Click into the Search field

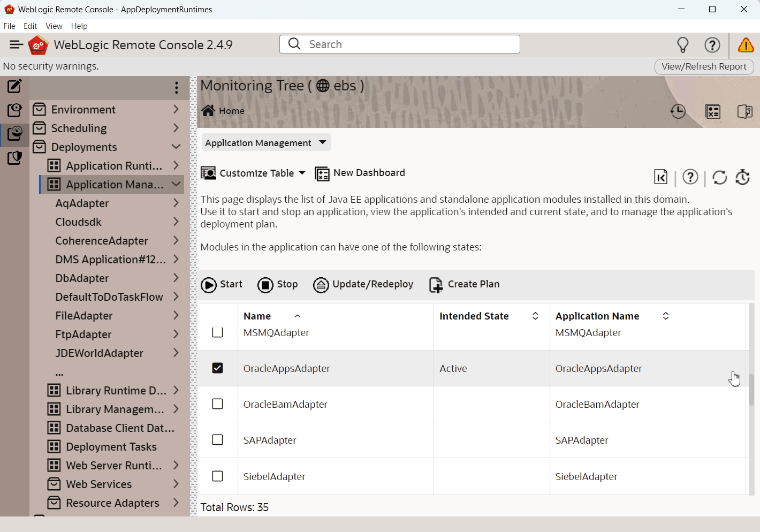[399, 44]
